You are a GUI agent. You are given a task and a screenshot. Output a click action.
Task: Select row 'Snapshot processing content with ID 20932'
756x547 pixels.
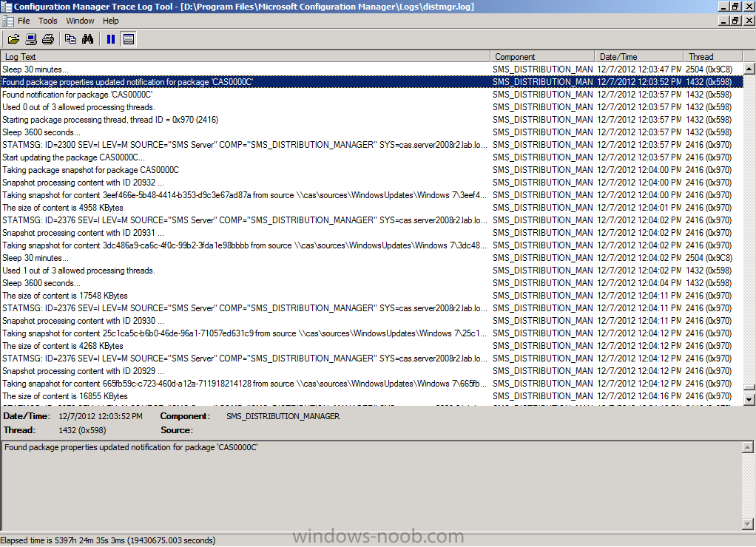372,182
